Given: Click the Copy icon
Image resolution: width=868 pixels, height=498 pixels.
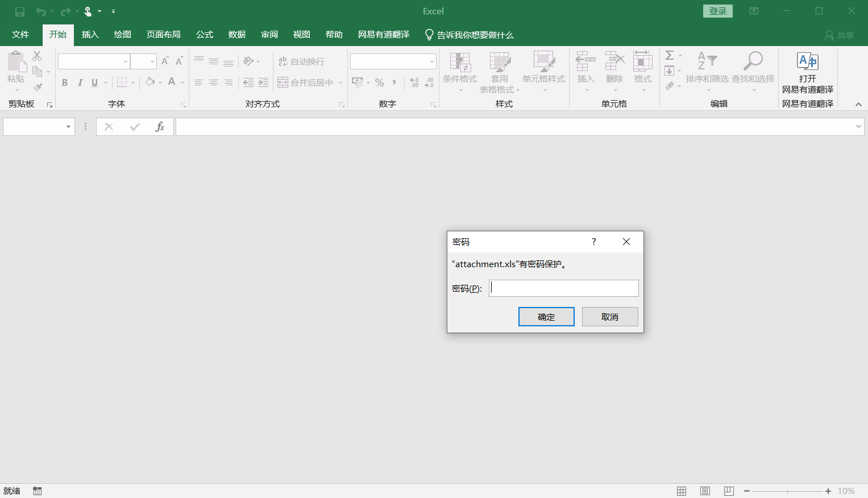Looking at the screenshot, I should pos(38,72).
